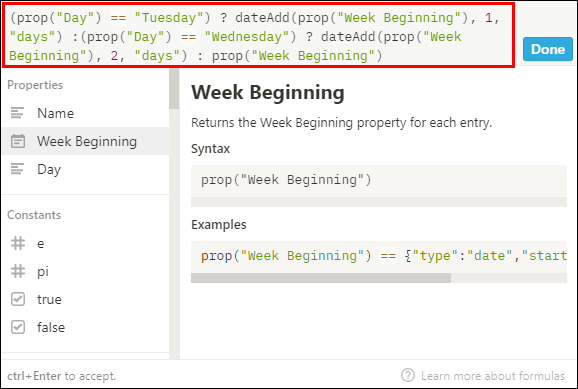578x389 pixels.
Task: Select the Name property
Action: [x=86, y=113]
